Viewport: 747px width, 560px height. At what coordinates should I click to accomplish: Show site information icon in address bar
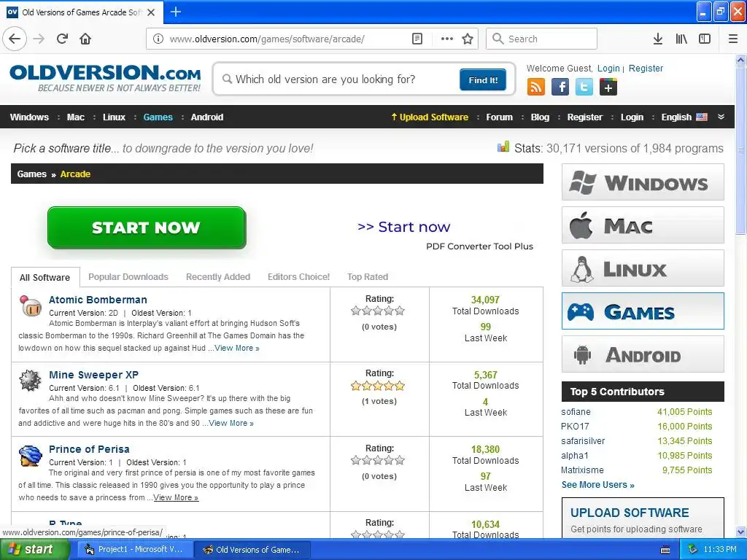(158, 39)
